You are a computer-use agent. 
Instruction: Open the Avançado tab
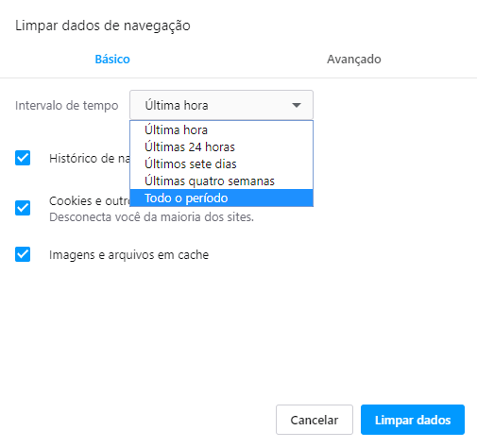click(x=354, y=60)
